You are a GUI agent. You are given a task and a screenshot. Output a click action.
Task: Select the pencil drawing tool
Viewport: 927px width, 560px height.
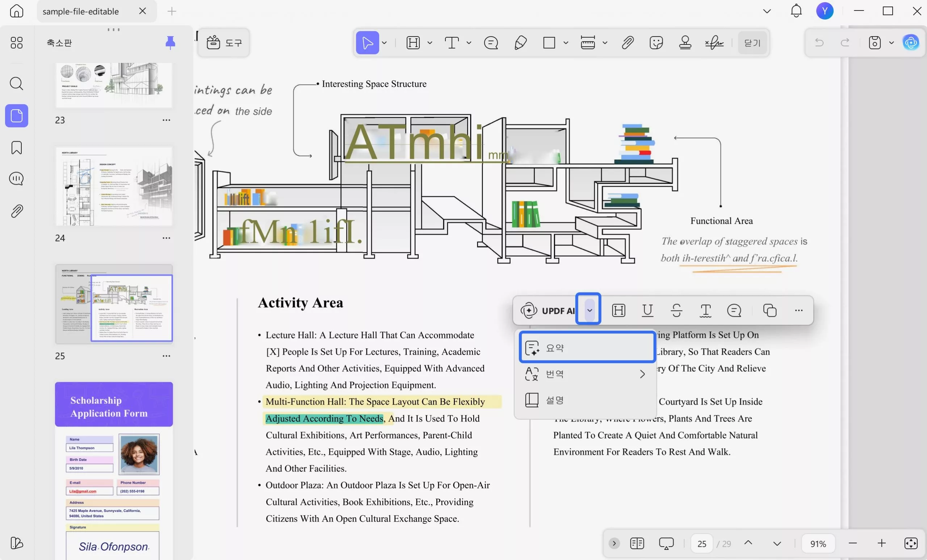[520, 42]
